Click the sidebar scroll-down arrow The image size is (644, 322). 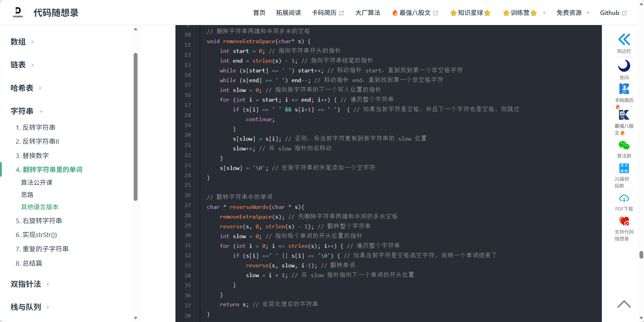tap(135, 318)
